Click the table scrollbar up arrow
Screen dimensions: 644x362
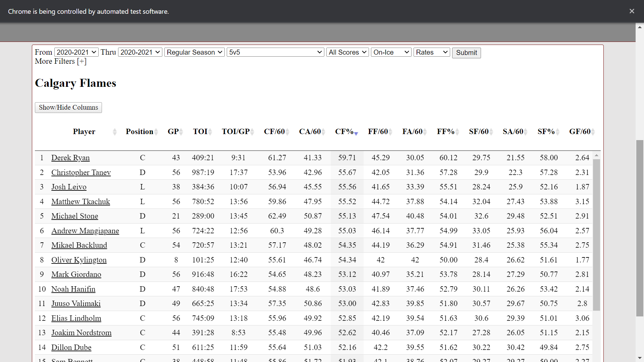[x=596, y=156]
